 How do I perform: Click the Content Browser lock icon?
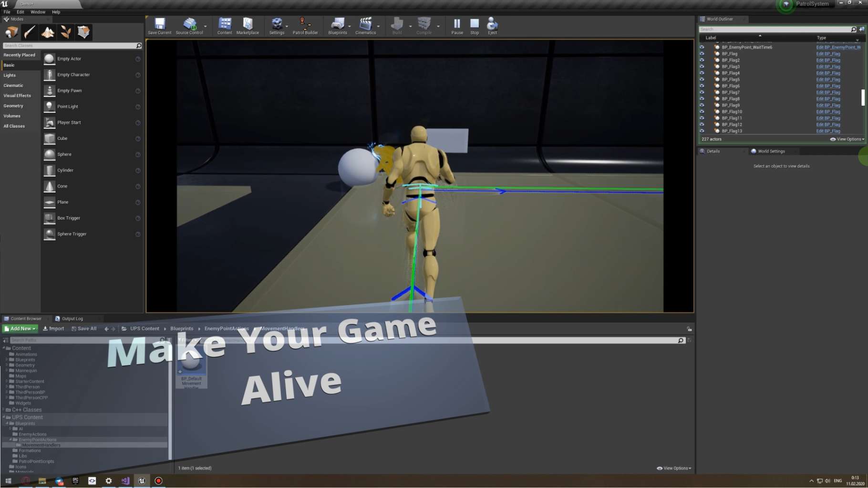(x=689, y=329)
